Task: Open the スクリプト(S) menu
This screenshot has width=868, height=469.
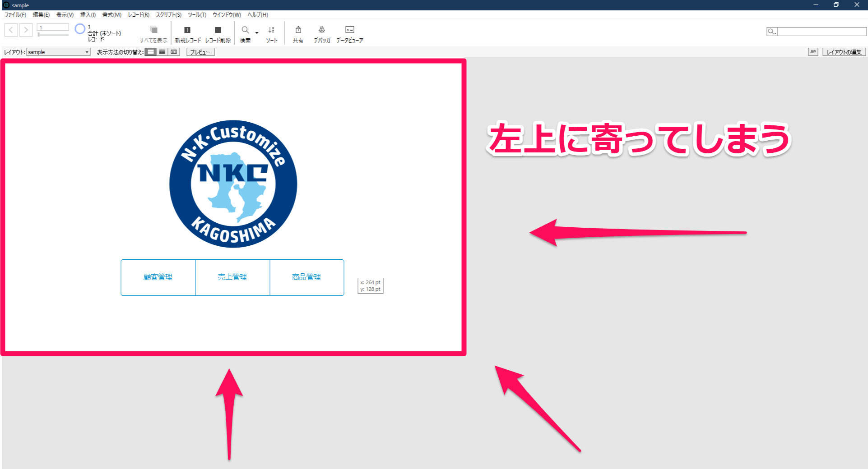Action: [x=169, y=15]
